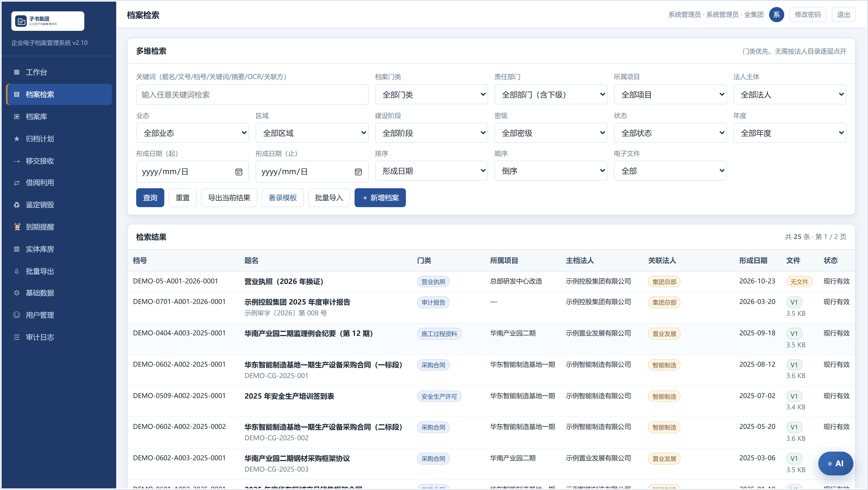Click the 重置 button

click(x=183, y=198)
